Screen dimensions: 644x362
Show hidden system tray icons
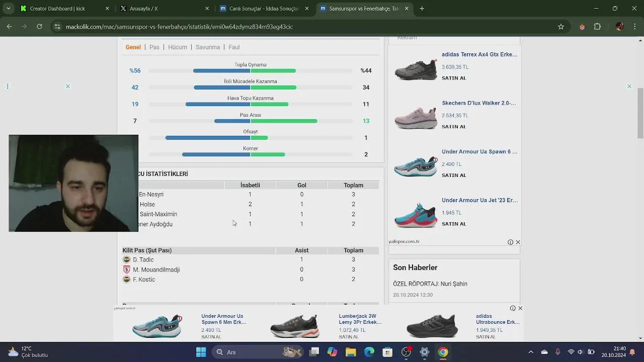click(x=530, y=352)
